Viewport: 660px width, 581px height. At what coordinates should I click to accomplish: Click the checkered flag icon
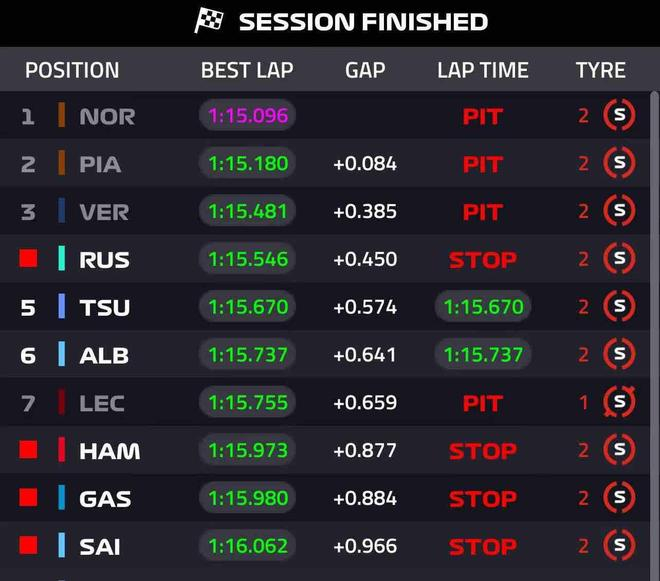(x=209, y=21)
